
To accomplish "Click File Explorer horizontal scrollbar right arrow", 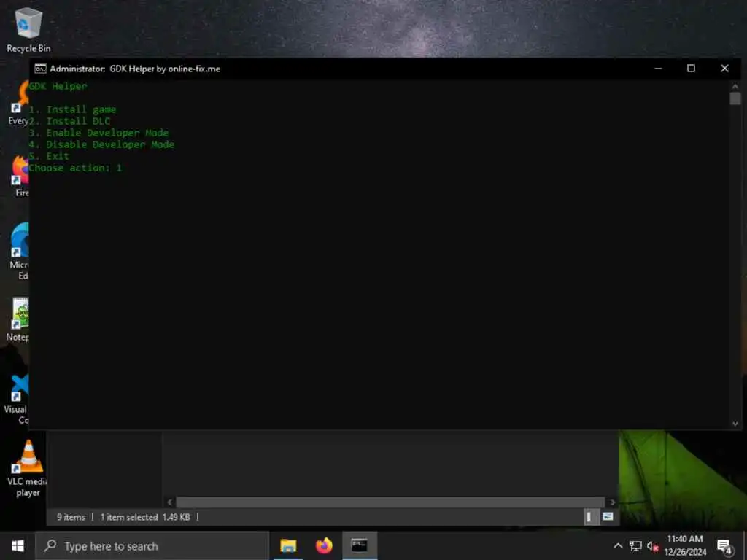I will pos(612,502).
